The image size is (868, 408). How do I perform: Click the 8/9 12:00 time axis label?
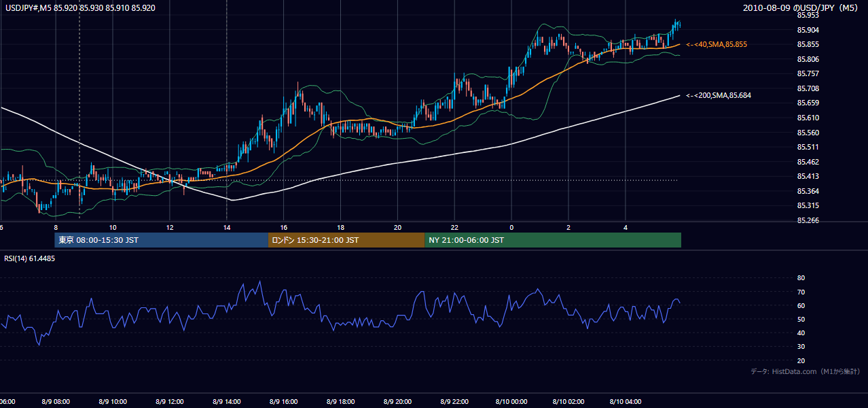170,401
